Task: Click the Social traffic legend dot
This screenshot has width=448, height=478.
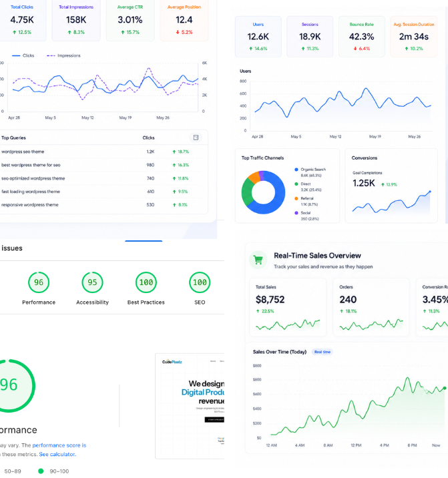Action: (x=296, y=213)
